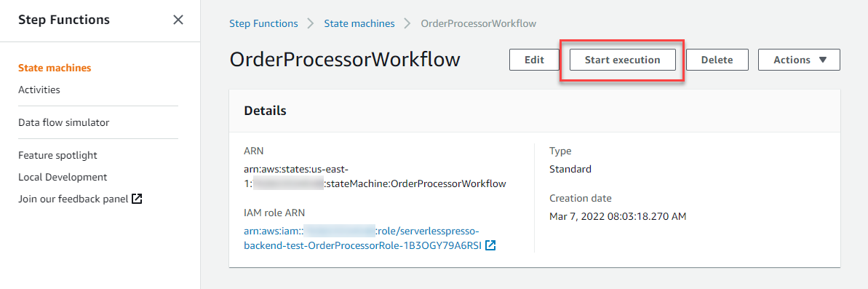Go to State machines breadcrumb
This screenshot has width=868, height=289.
359,23
